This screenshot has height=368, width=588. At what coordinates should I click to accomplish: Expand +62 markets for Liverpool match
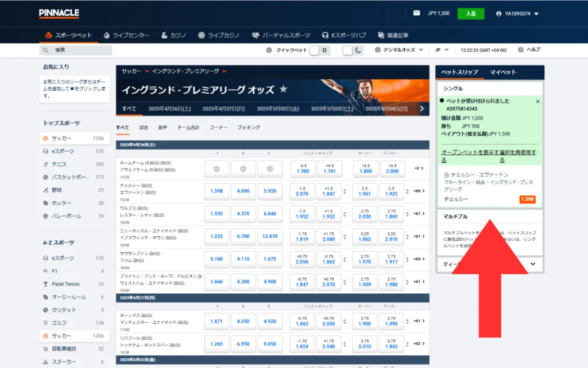point(419,344)
